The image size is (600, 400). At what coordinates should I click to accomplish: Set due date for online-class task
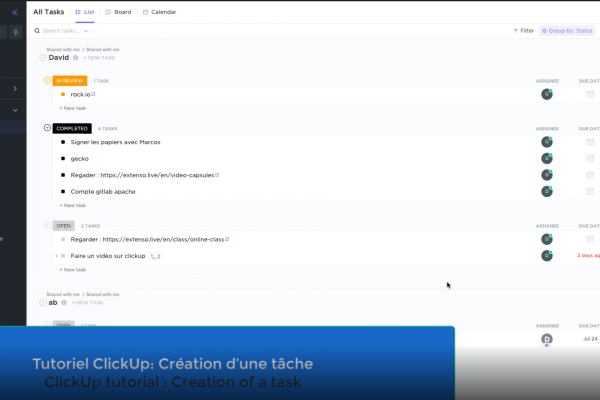pos(590,239)
